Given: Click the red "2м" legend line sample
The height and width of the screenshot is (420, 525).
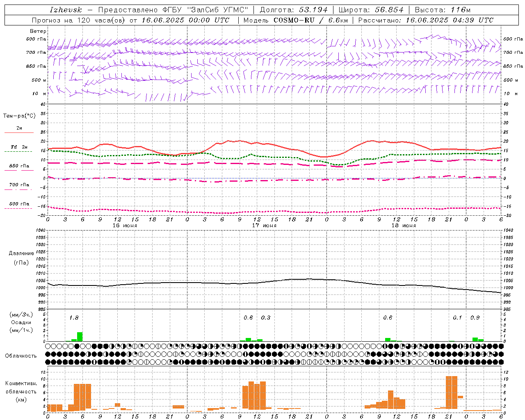Looking at the screenshot, I should [19, 133].
